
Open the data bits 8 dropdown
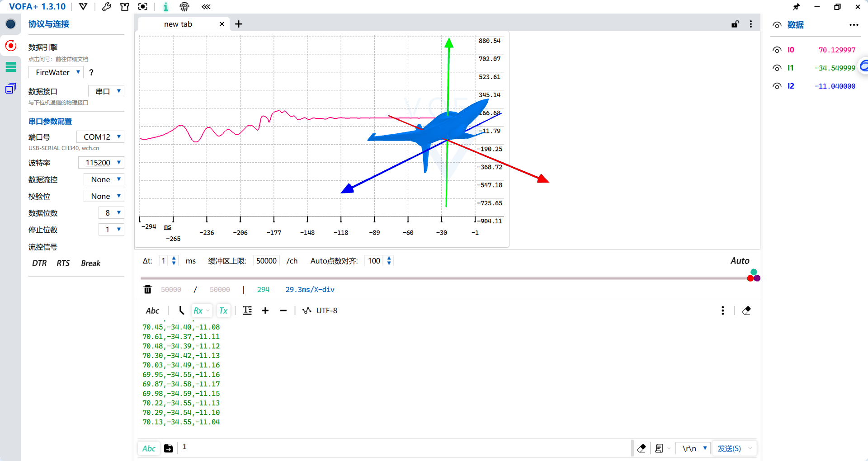coord(111,213)
